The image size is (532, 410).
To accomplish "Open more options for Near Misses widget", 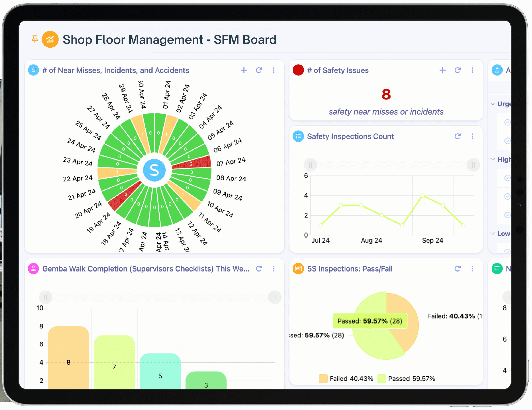I will [274, 70].
